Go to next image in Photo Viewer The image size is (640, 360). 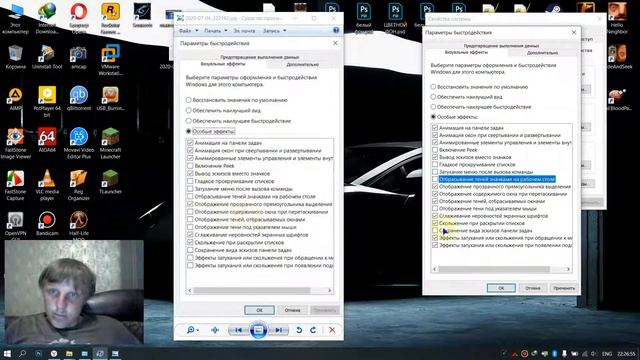click(278, 330)
